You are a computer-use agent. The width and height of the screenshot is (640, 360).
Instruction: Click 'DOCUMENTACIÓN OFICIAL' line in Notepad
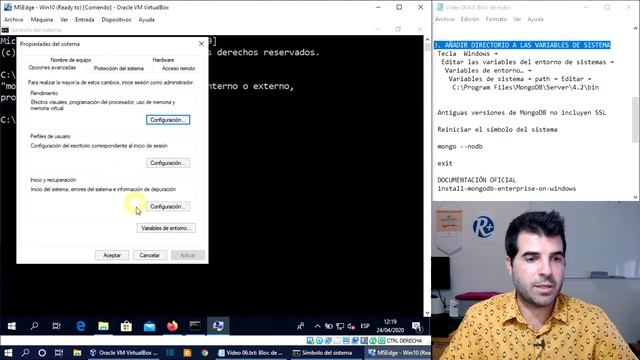476,180
